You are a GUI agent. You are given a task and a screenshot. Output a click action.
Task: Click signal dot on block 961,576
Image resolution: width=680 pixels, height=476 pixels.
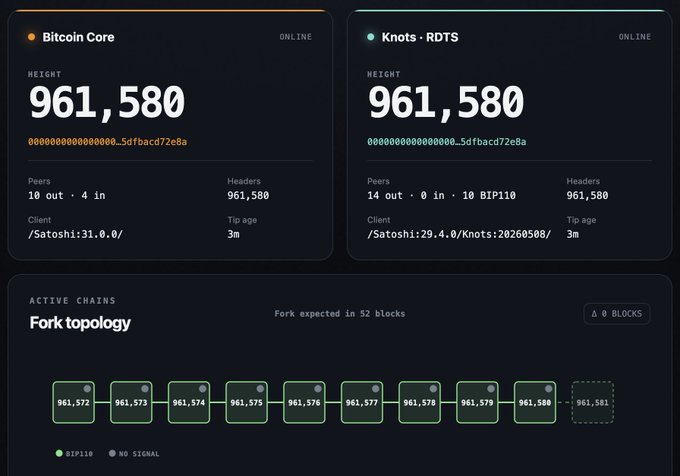[x=318, y=388]
